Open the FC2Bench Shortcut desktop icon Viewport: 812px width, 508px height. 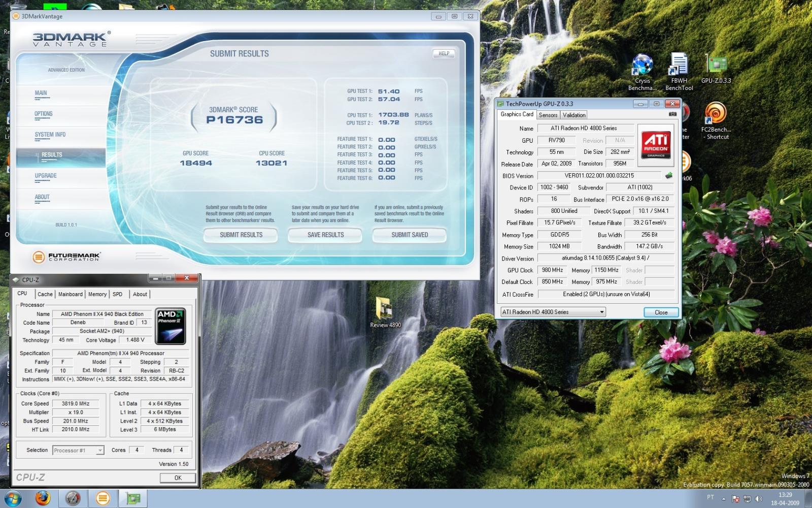716,121
